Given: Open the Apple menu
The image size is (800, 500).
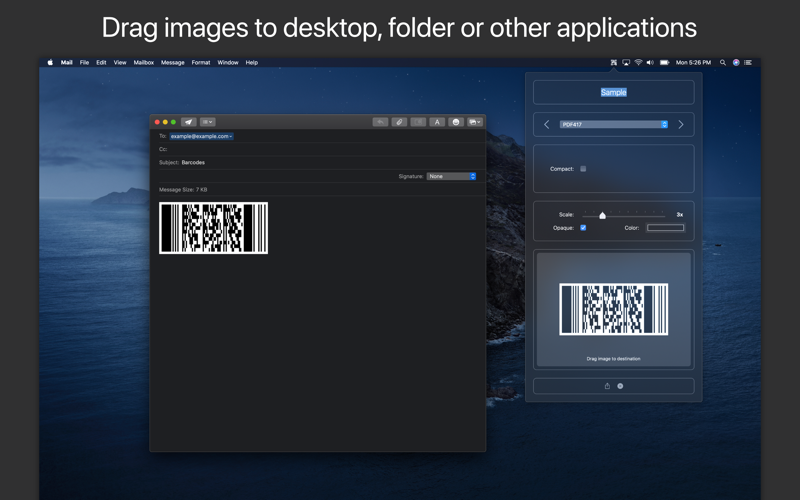Looking at the screenshot, I should click(50, 62).
